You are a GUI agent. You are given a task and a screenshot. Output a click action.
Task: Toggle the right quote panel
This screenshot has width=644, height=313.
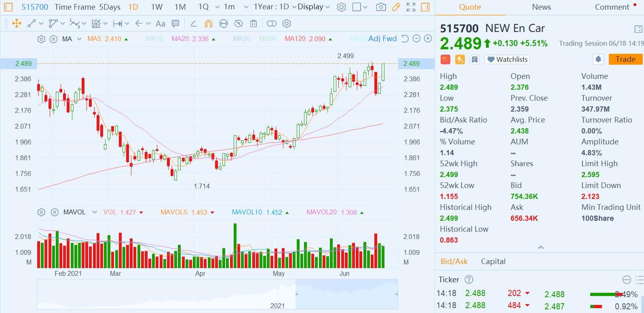tap(425, 7)
